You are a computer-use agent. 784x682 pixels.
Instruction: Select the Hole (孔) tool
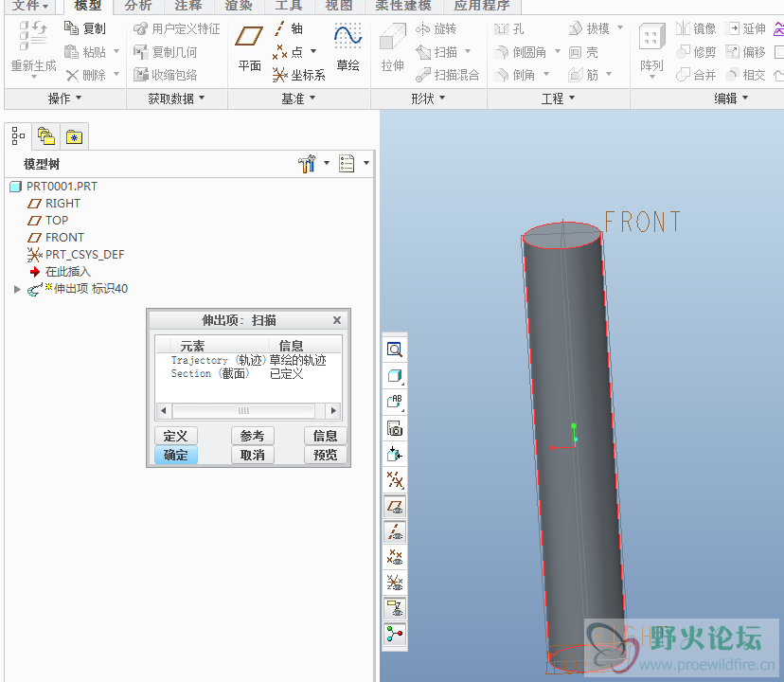pos(509,28)
